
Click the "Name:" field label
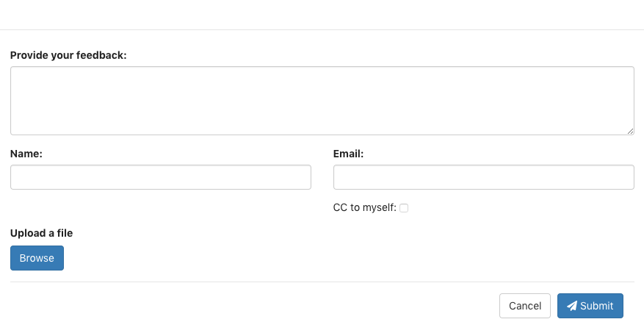tap(26, 154)
